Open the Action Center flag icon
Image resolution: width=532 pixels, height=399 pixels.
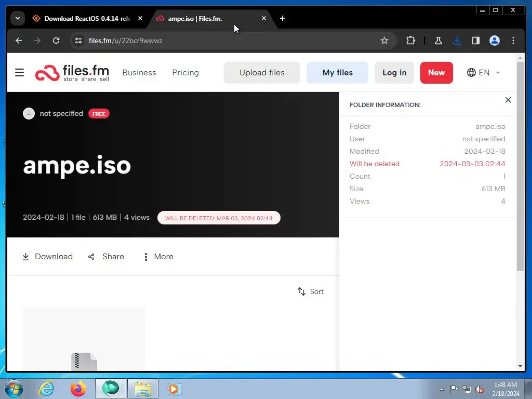click(454, 389)
